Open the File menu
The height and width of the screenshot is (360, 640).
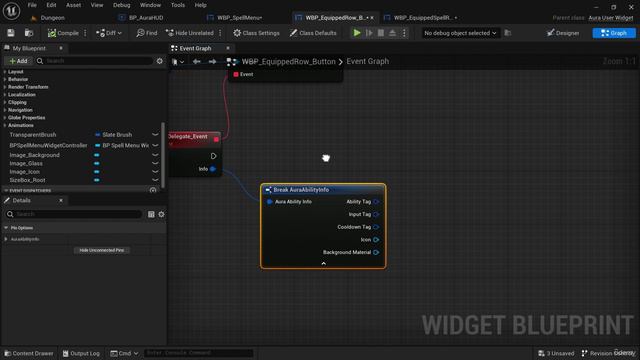[x=32, y=5]
